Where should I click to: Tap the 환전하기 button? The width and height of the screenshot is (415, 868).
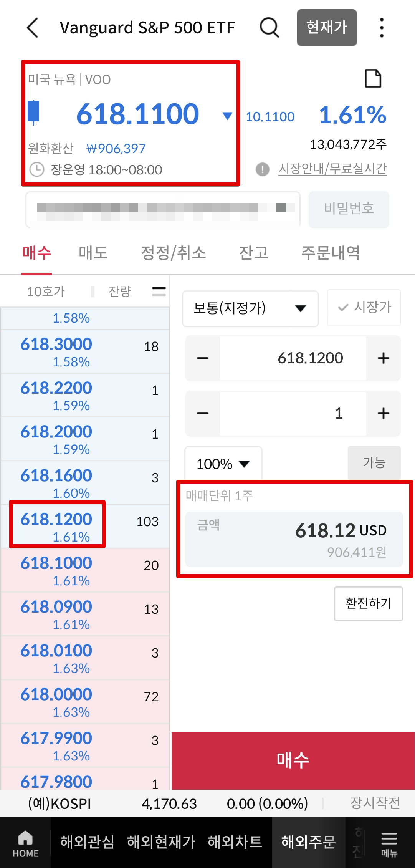(x=369, y=603)
